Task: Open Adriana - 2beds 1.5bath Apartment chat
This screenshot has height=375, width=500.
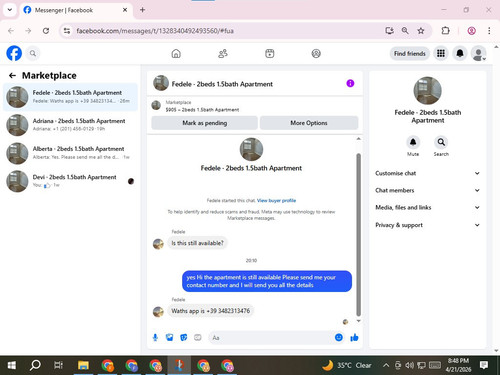Action: click(70, 125)
